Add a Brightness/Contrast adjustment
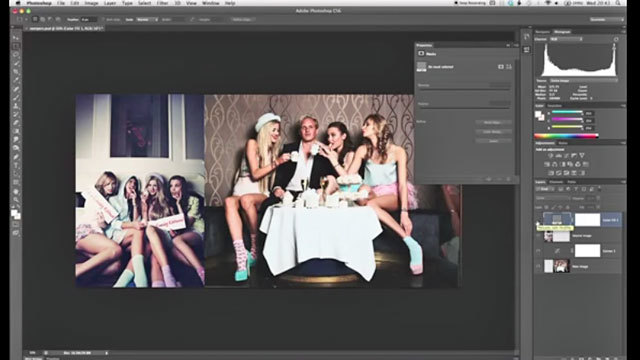The height and width of the screenshot is (360, 640). (x=551, y=156)
